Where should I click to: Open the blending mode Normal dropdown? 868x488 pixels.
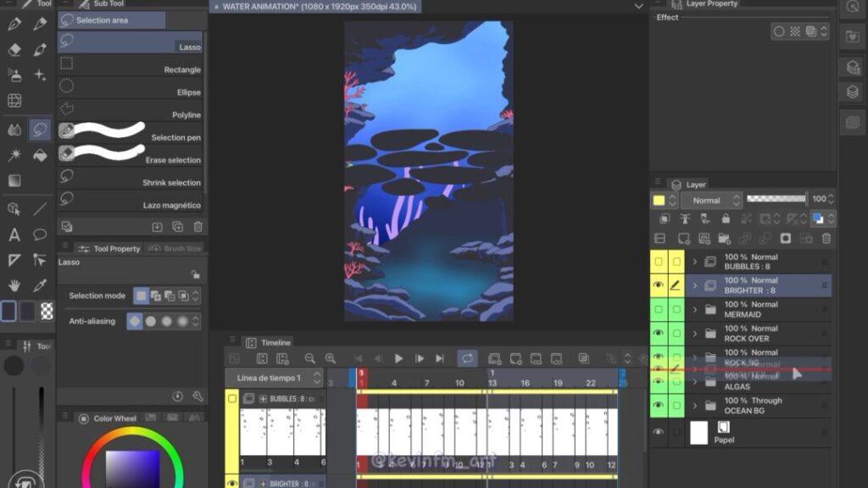tap(711, 200)
